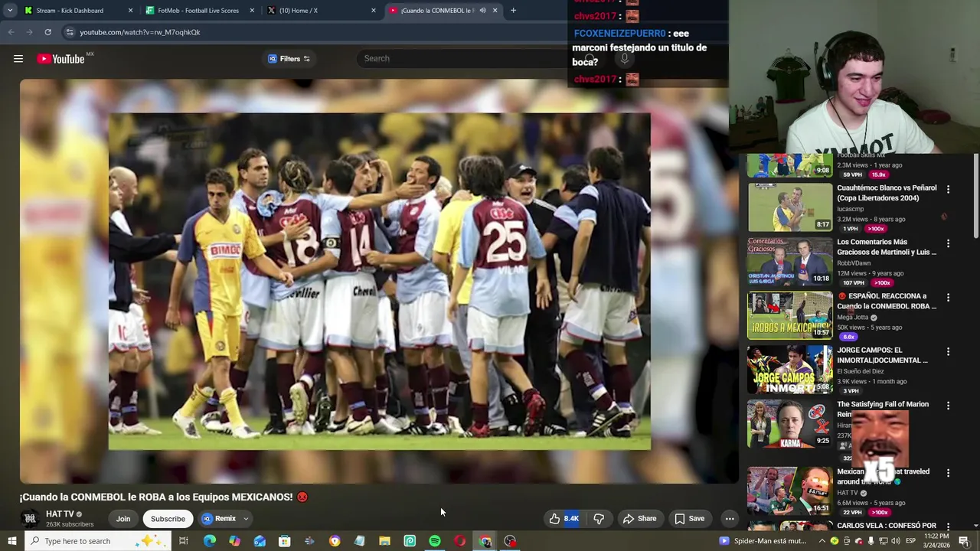Open the more actions three-dot menu under video

(730, 519)
